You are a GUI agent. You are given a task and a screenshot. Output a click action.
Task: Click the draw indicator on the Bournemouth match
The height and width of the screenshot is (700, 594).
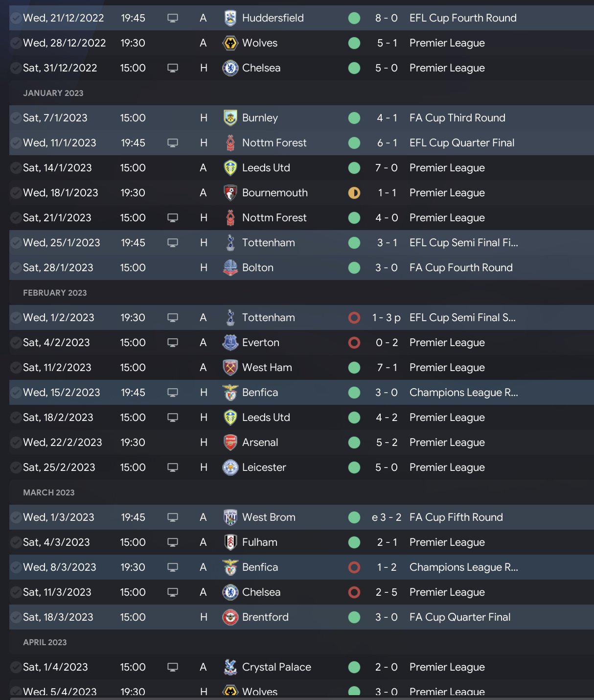coord(354,193)
